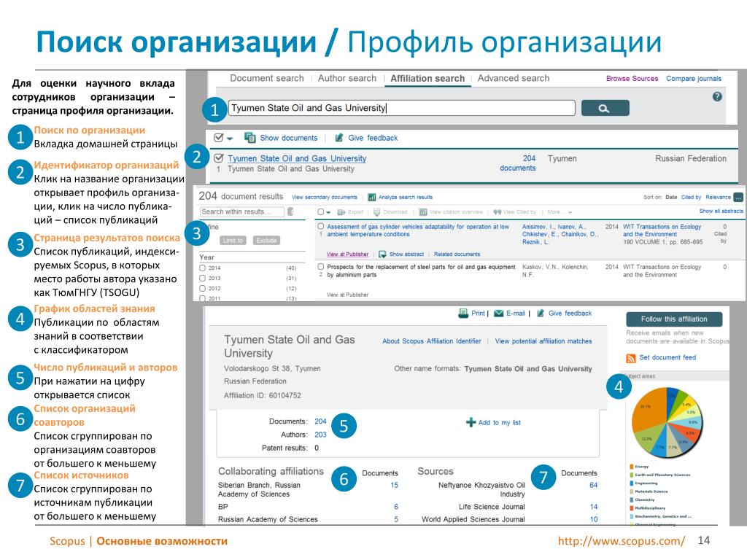
Task: Click into the affiliation name search field
Action: [x=402, y=108]
